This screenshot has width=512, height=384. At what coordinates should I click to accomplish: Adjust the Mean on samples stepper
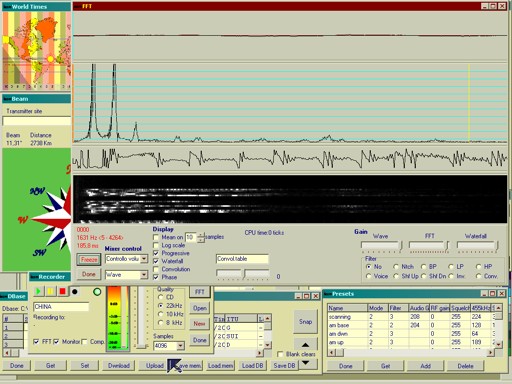201,237
